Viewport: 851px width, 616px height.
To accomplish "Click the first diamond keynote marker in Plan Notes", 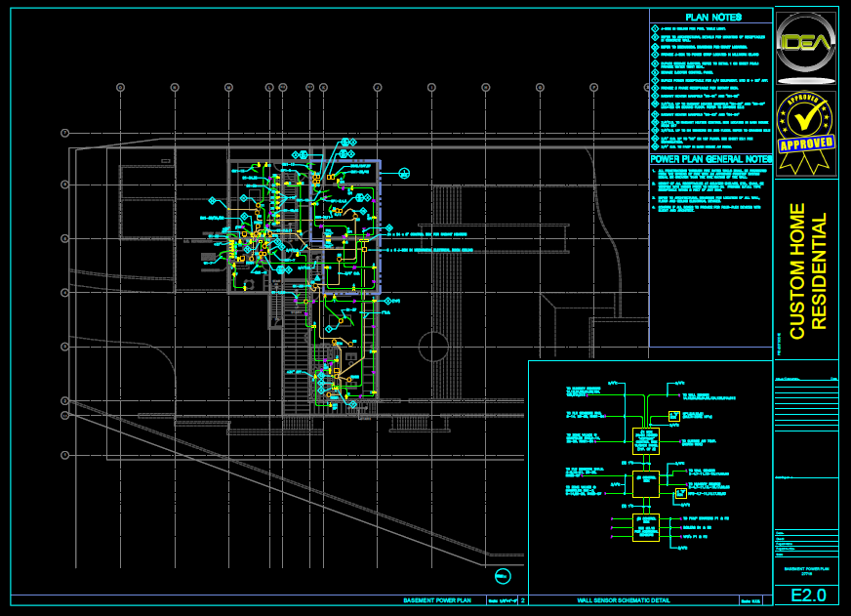I will 655,31.
